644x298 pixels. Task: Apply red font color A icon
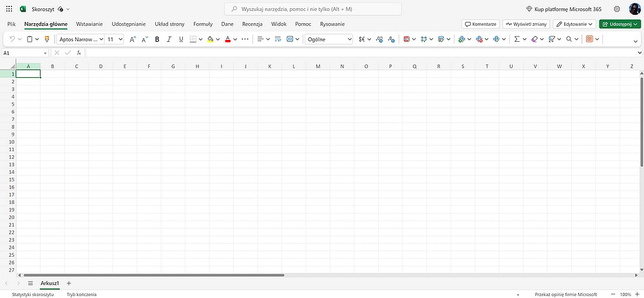pos(228,39)
